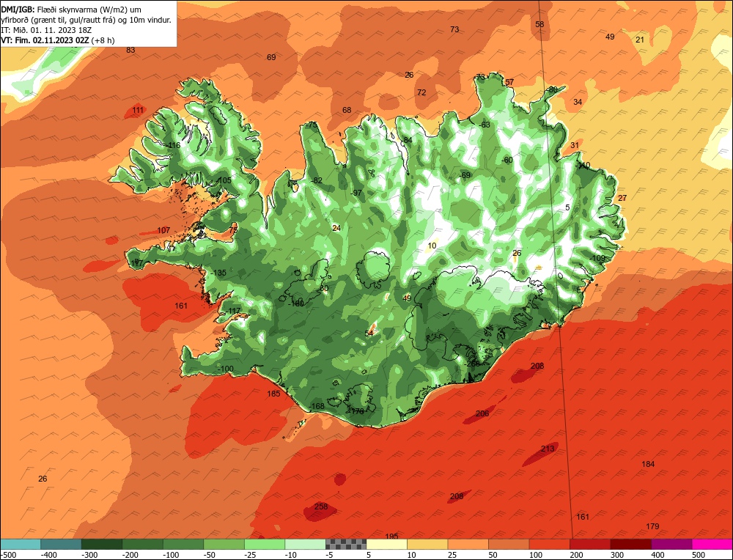The height and width of the screenshot is (560, 733).
Task: Click the light green -25 to -10 swatch
Action: (x=265, y=544)
